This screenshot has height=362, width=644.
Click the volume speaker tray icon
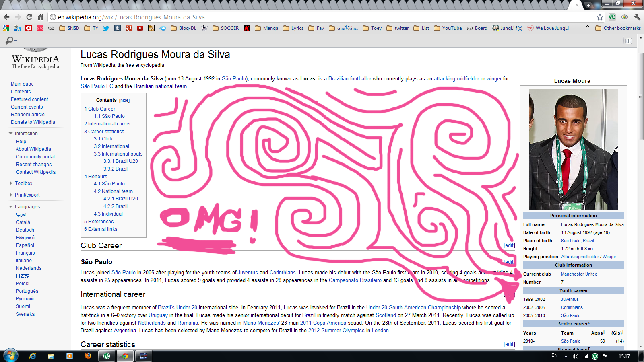click(x=576, y=356)
